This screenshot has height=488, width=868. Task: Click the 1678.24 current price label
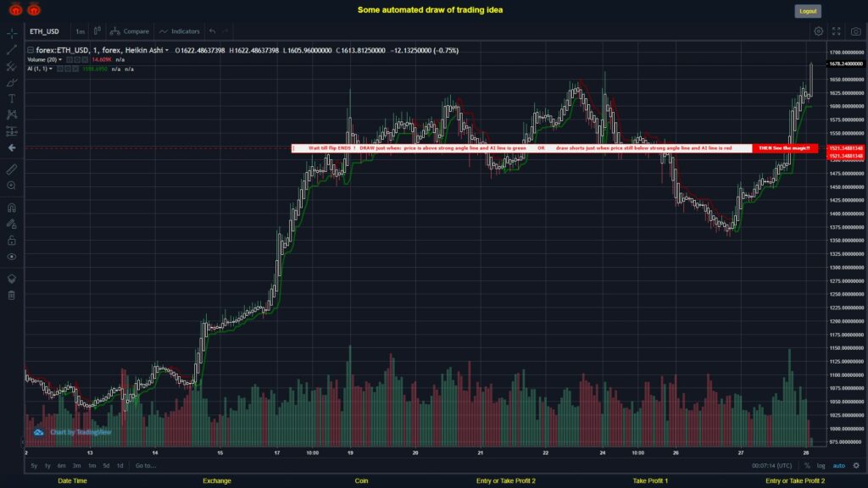point(845,64)
